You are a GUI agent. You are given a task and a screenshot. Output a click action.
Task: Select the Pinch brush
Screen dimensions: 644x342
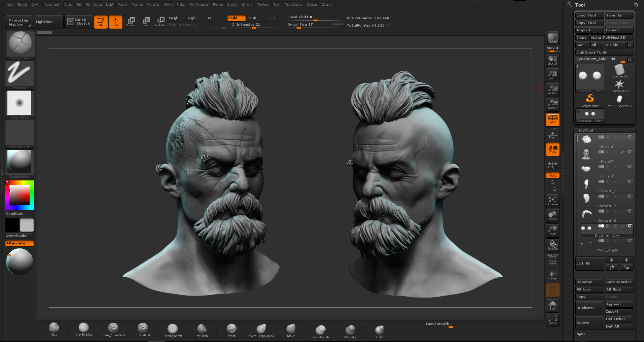point(232,330)
